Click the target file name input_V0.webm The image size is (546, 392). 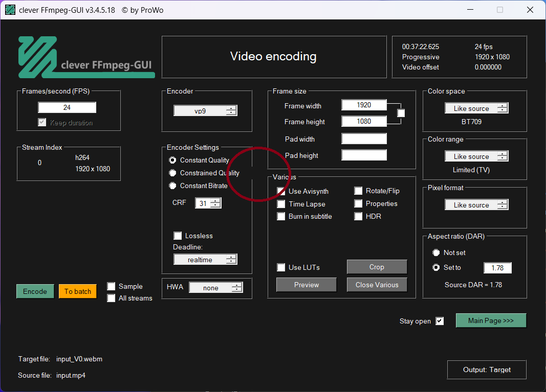tap(79, 359)
